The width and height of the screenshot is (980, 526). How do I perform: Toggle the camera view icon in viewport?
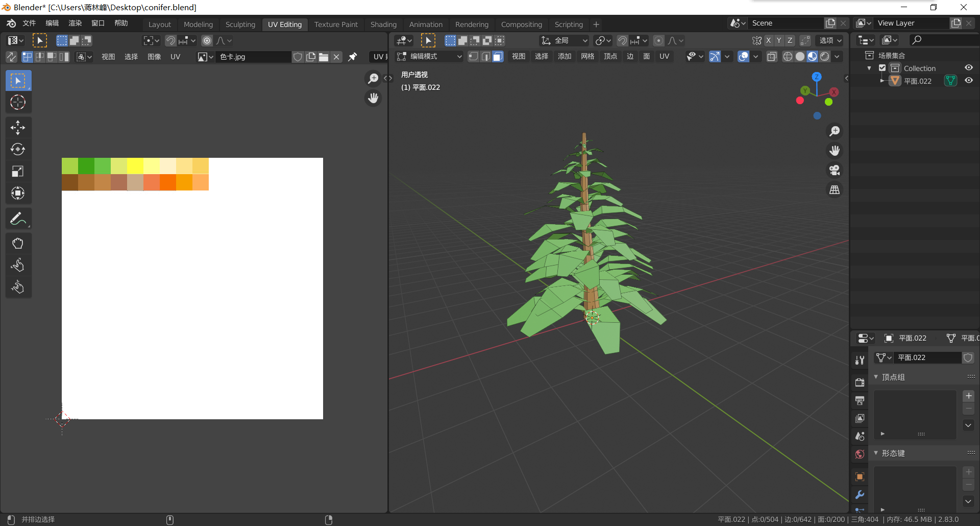tap(835, 170)
